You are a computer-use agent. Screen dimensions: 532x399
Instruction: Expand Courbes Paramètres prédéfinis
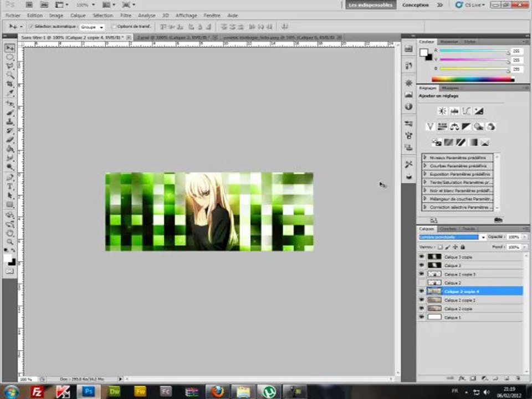(x=425, y=166)
